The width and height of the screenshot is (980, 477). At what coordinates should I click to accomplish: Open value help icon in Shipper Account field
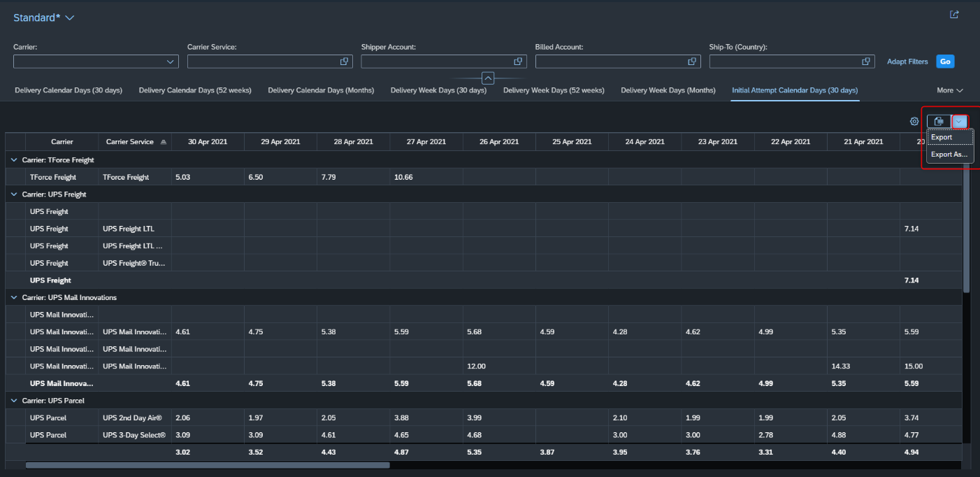coord(518,62)
